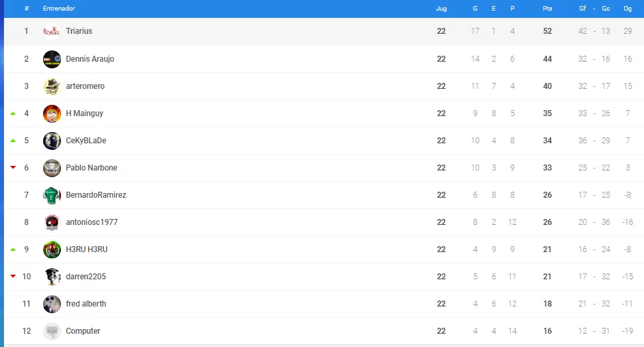Click the Entrenador column header
The width and height of the screenshot is (644, 347).
[59, 8]
